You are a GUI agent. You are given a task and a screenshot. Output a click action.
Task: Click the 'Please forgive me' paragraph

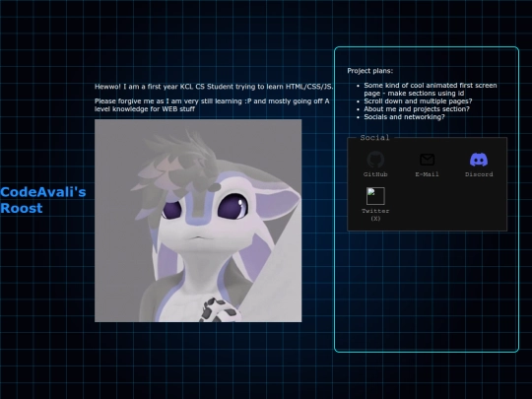coord(212,105)
